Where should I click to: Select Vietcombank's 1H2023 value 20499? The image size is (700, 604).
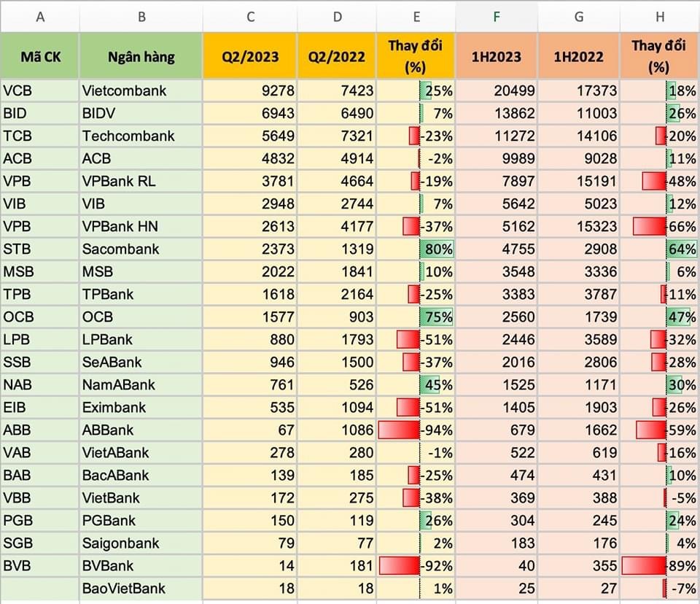(x=496, y=90)
